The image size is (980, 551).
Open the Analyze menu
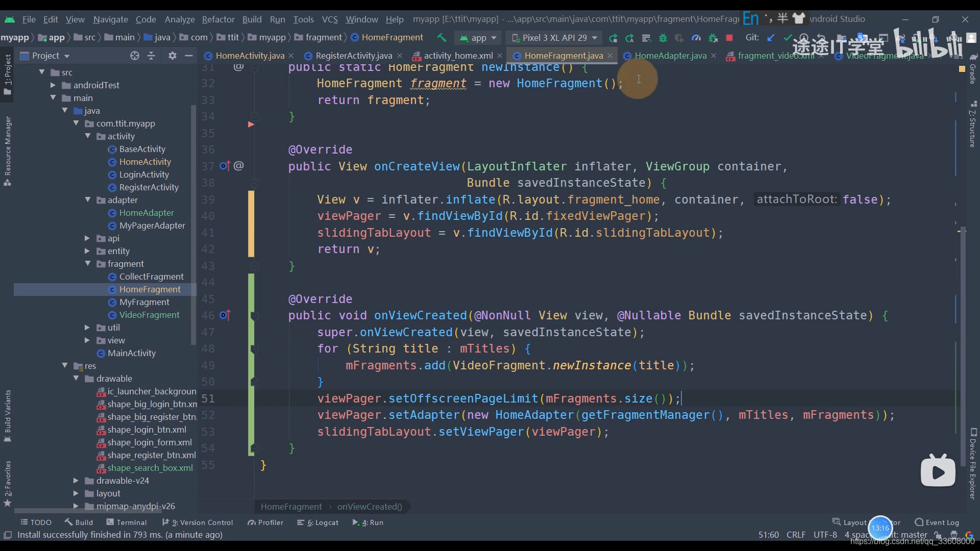point(180,19)
